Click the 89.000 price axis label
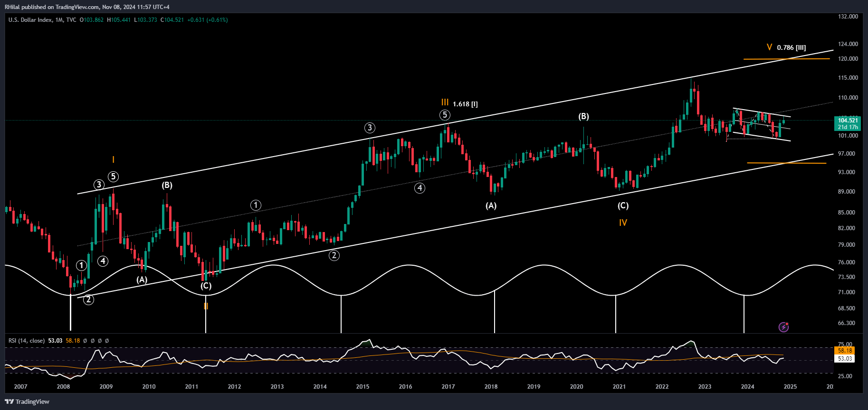The height and width of the screenshot is (410, 868). tap(847, 192)
